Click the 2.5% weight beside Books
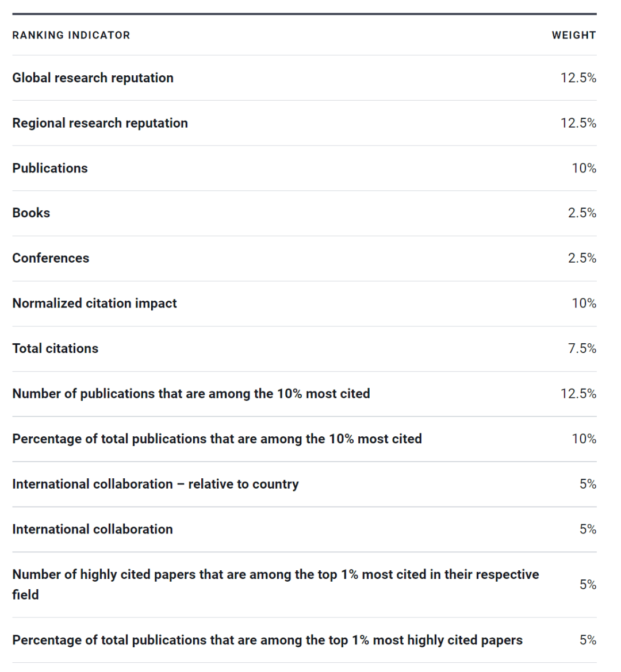 click(582, 213)
